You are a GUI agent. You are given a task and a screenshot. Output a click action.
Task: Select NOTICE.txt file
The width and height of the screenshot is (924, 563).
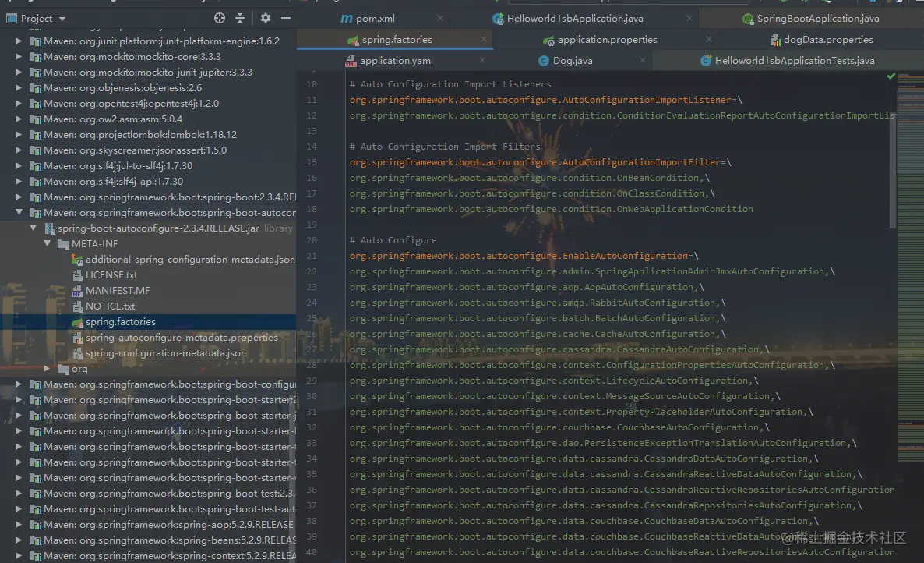click(x=110, y=306)
